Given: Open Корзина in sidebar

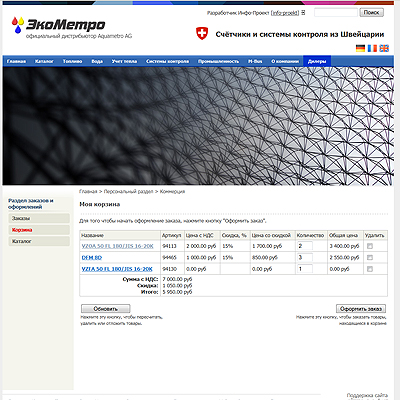Looking at the screenshot, I should pyautogui.click(x=39, y=230).
